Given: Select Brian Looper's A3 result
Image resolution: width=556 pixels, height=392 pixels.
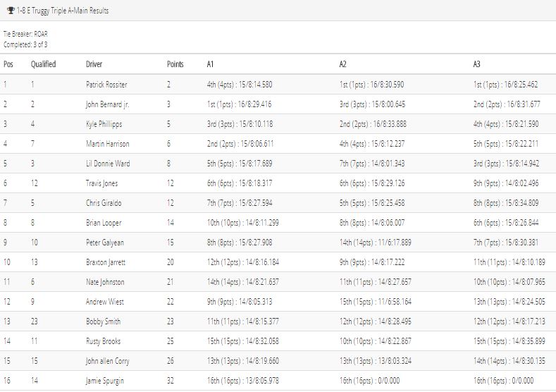Looking at the screenshot, I should (506, 223).
